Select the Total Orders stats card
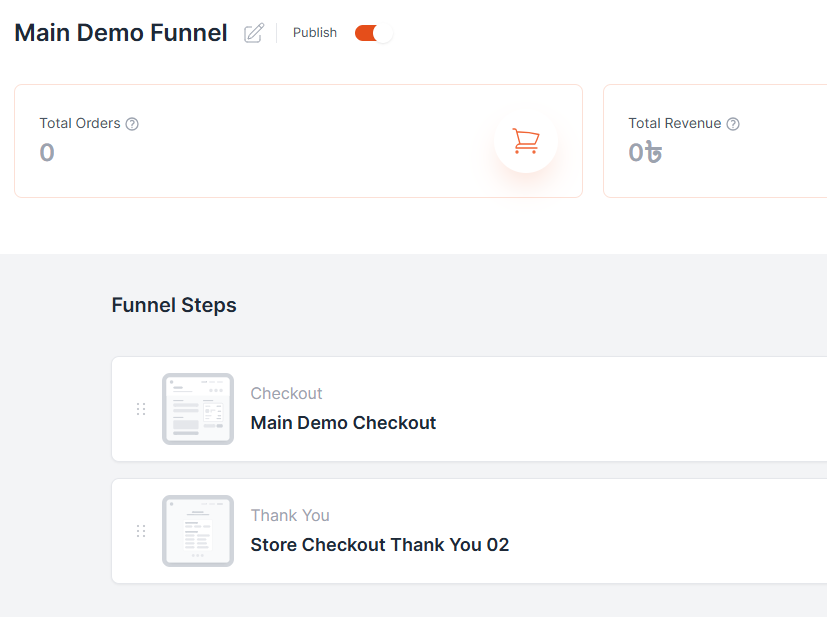827x617 pixels. [x=299, y=141]
